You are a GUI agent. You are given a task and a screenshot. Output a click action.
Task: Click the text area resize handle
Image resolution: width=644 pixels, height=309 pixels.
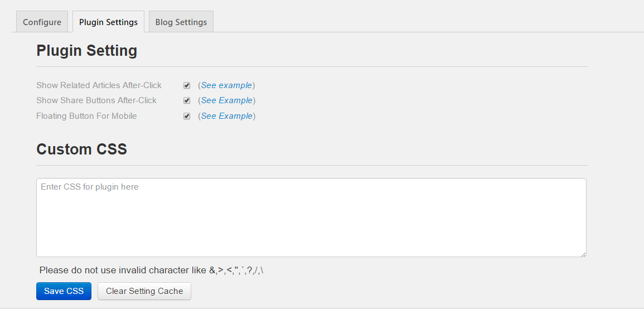coord(583,254)
